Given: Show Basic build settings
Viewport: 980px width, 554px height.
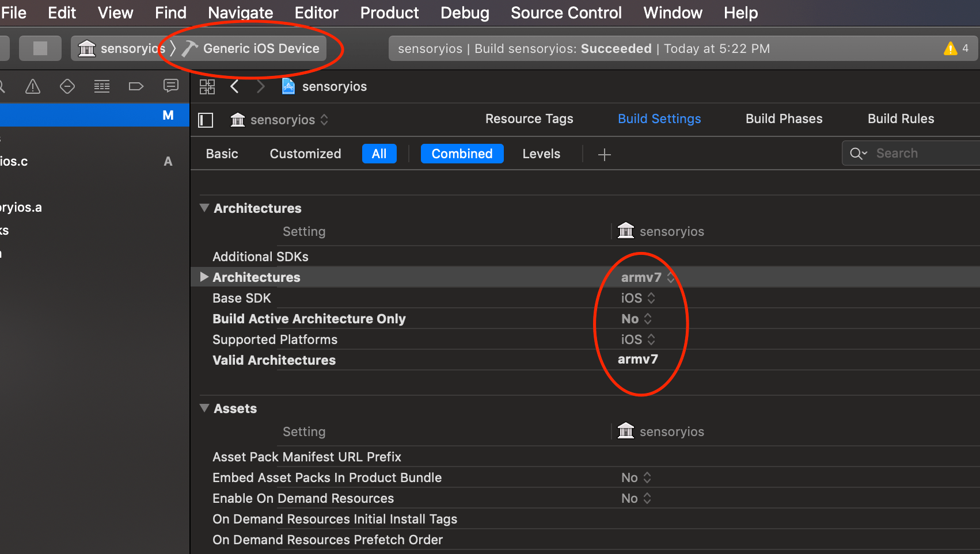Looking at the screenshot, I should pyautogui.click(x=222, y=154).
